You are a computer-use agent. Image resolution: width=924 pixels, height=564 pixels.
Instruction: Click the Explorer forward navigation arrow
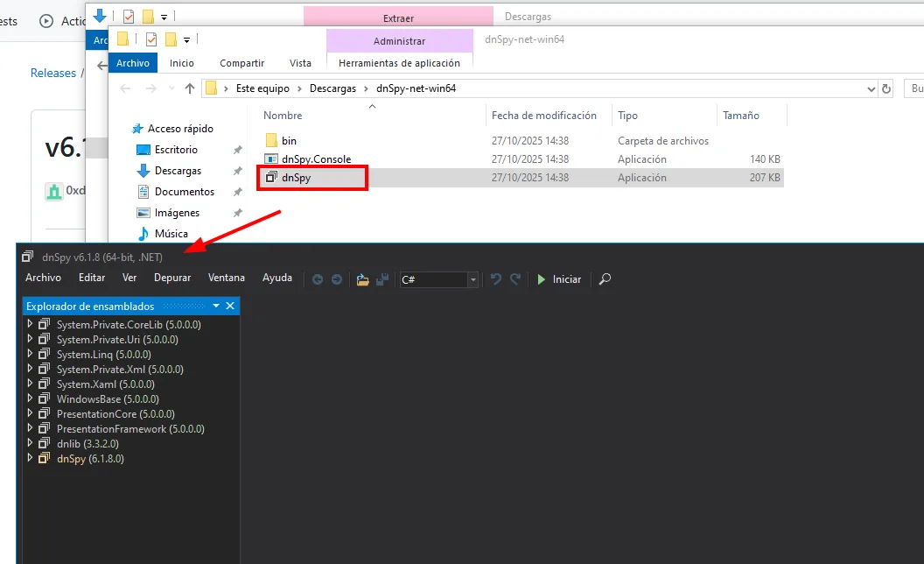150,88
